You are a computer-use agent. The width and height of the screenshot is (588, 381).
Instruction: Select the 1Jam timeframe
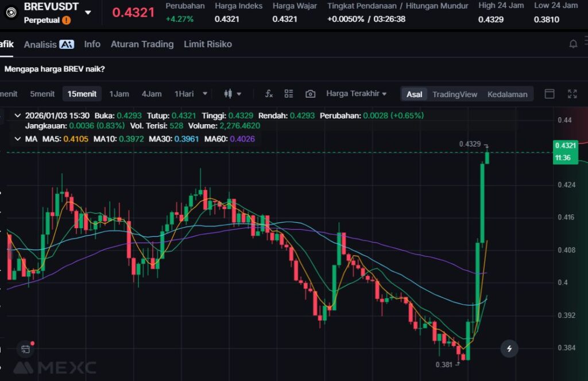tap(119, 94)
